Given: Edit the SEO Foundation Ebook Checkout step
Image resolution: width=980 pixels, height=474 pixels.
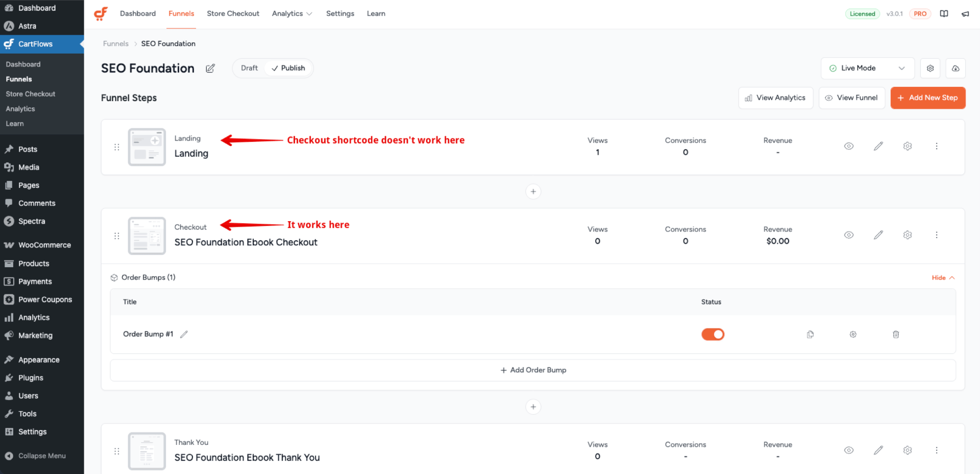Looking at the screenshot, I should (x=878, y=235).
